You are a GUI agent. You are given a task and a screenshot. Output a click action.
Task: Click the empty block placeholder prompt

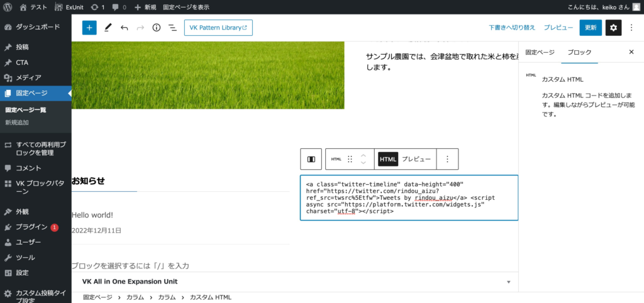pyautogui.click(x=130, y=266)
